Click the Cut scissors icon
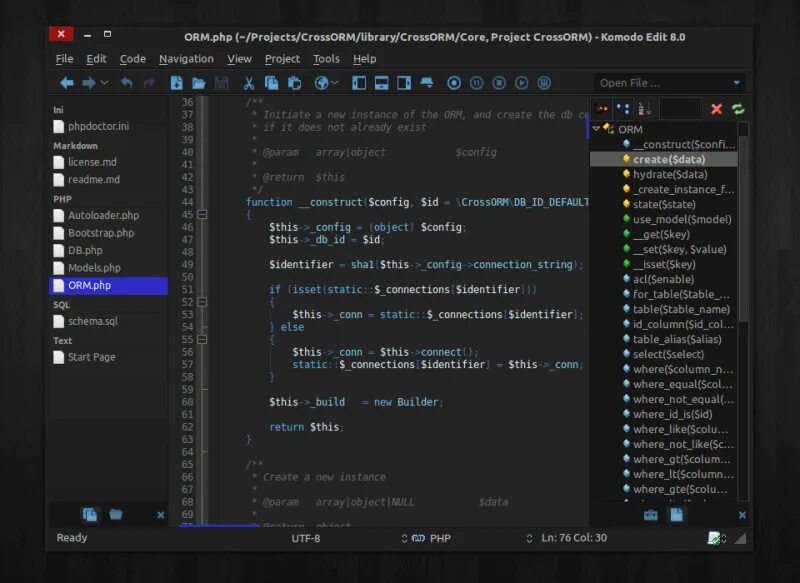The width and height of the screenshot is (800, 583). (x=249, y=83)
